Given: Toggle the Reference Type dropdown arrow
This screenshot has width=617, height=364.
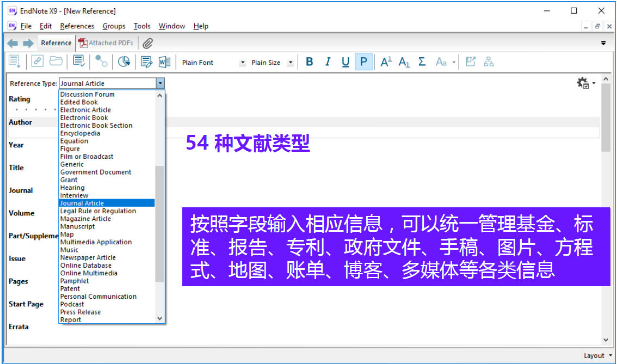Looking at the screenshot, I should [160, 83].
